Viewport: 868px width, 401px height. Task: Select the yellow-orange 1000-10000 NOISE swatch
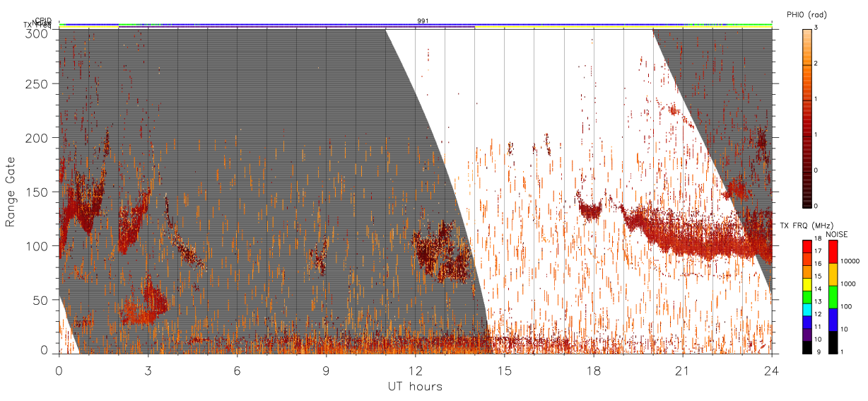[x=832, y=274]
